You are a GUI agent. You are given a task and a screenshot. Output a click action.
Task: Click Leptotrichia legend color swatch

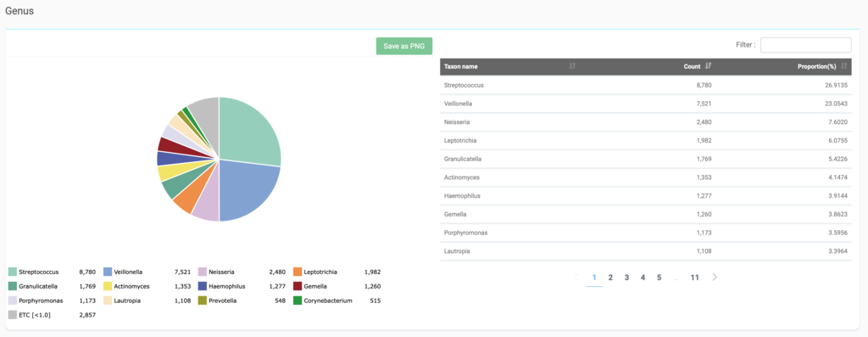tap(298, 272)
